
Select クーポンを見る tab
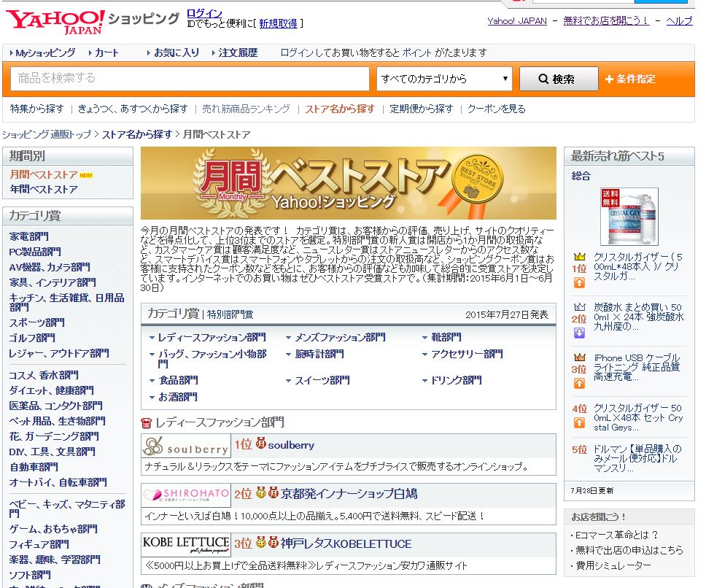pyautogui.click(x=496, y=109)
